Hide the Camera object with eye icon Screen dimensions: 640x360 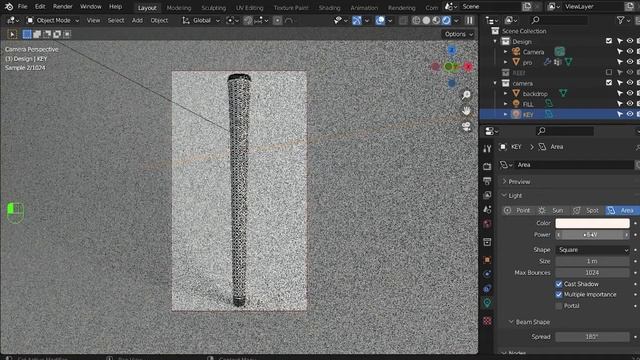point(630,51)
